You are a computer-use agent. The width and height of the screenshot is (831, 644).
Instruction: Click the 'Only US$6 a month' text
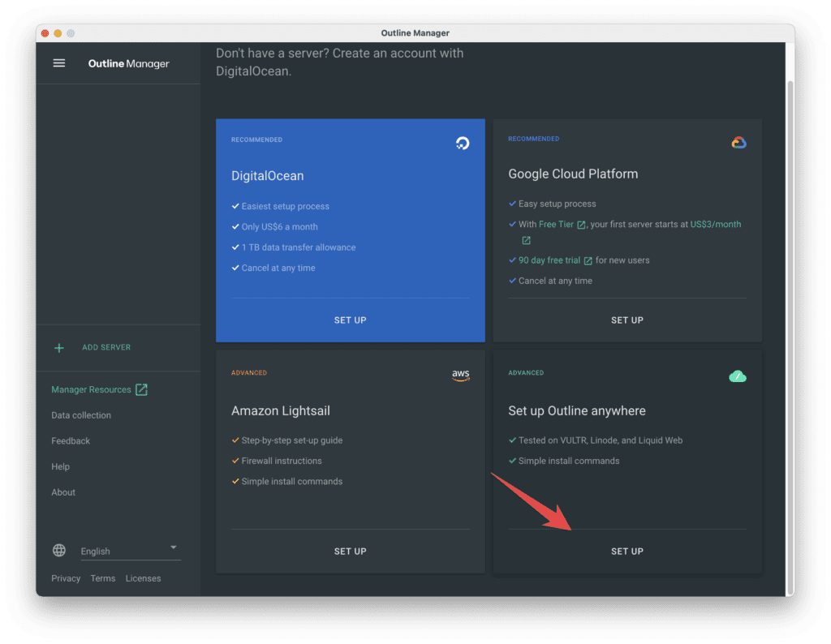280,227
